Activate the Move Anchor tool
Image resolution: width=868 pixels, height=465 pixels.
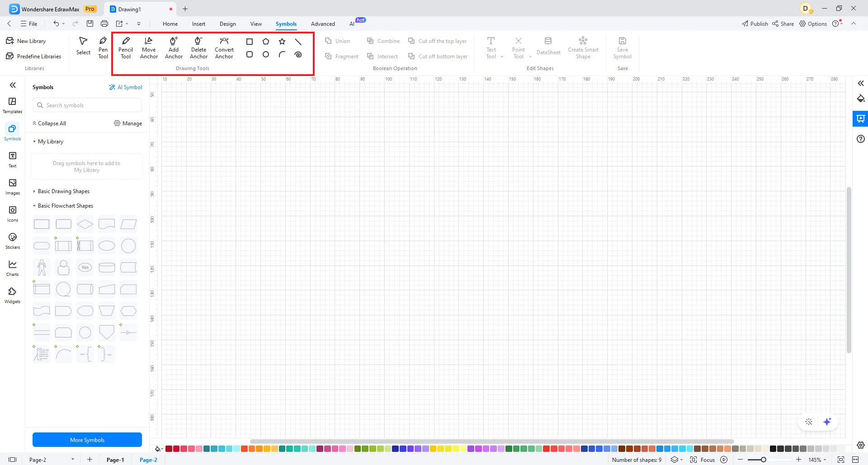point(149,47)
